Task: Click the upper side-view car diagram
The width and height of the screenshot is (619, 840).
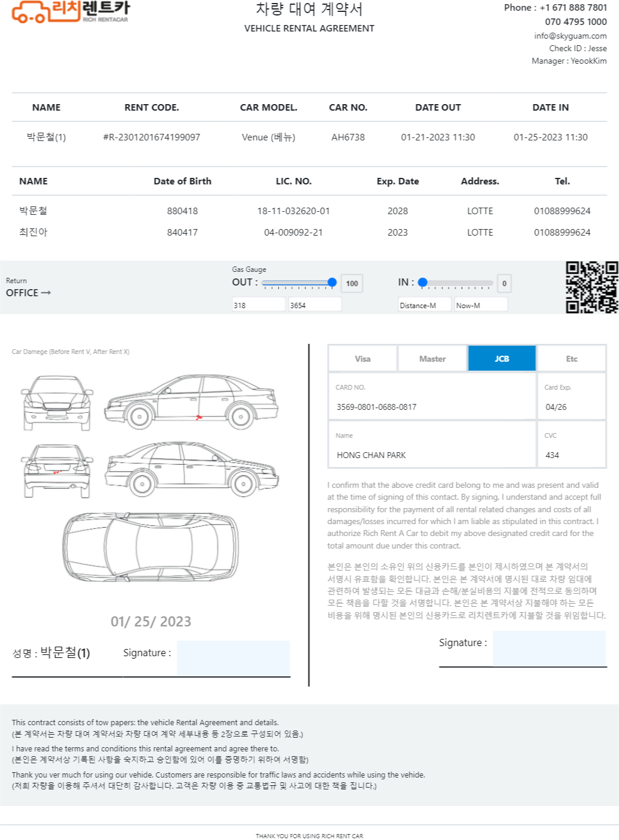Action: click(191, 402)
